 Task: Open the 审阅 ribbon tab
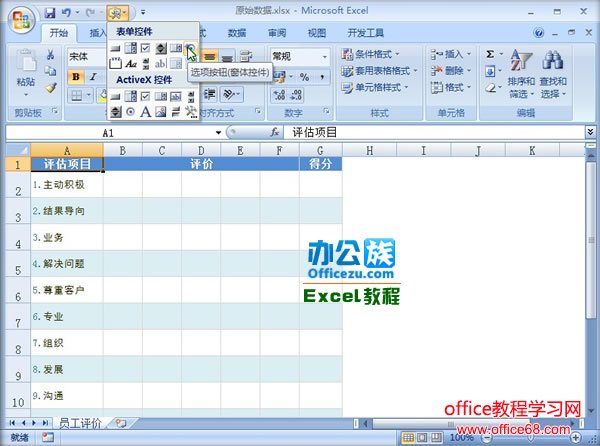[x=277, y=33]
